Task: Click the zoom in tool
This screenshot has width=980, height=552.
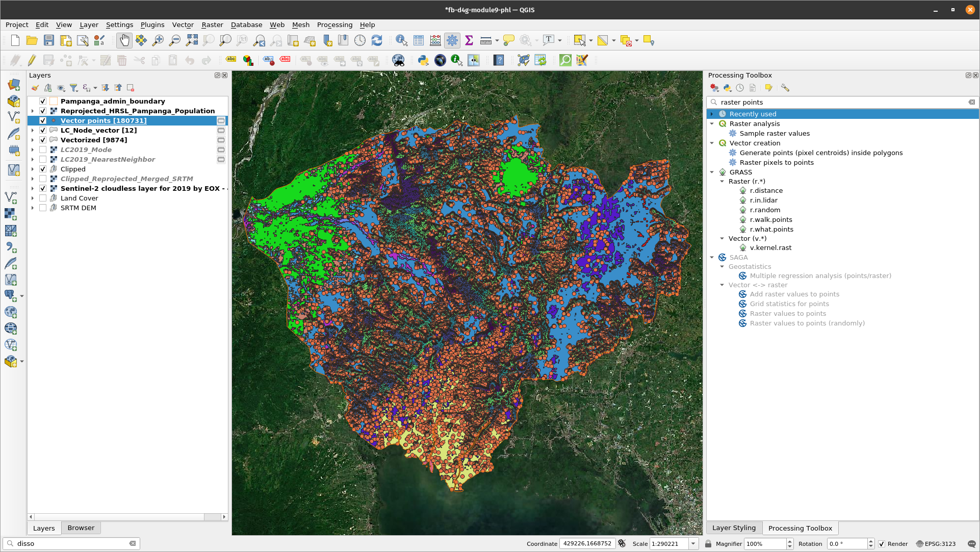Action: click(x=157, y=41)
